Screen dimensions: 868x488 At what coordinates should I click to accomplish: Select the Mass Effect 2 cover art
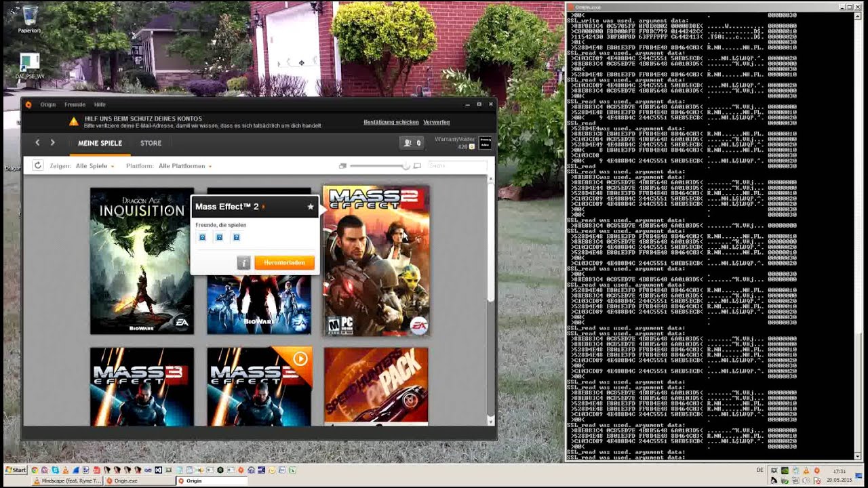coord(376,261)
